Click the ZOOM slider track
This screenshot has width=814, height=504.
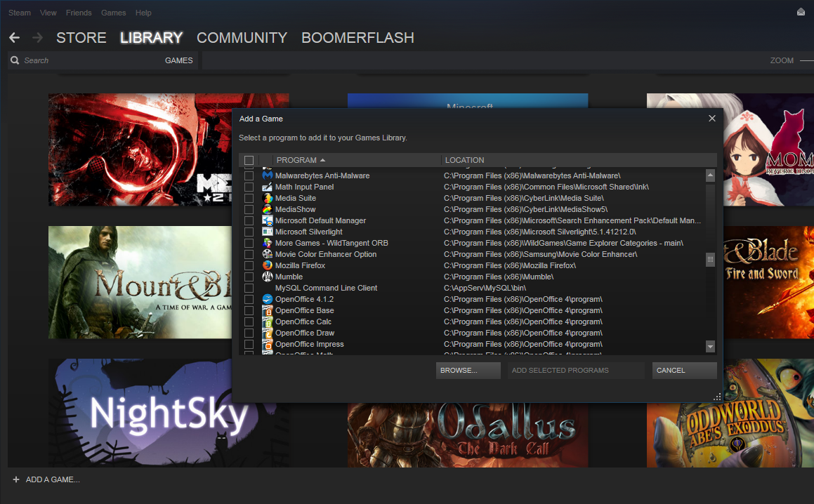806,61
